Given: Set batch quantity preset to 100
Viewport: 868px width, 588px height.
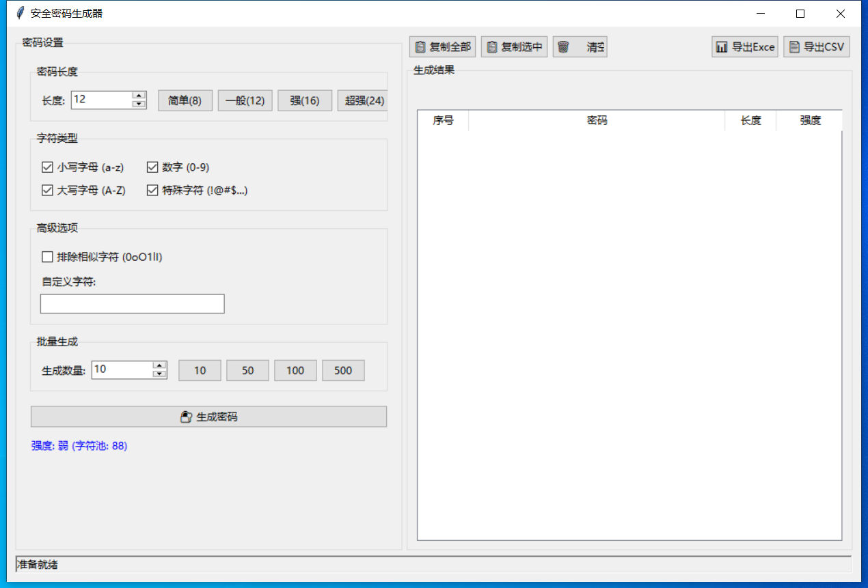Looking at the screenshot, I should pos(295,370).
